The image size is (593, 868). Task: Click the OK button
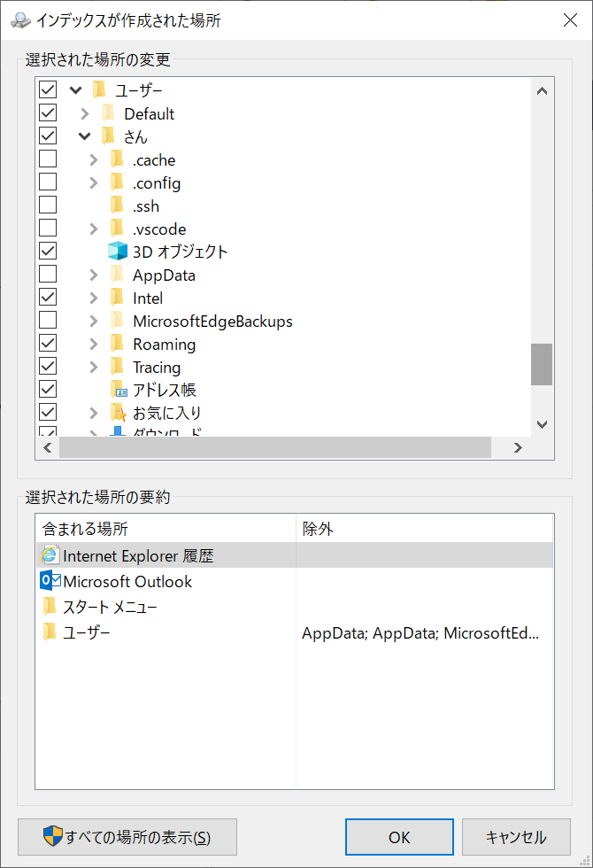click(x=399, y=837)
